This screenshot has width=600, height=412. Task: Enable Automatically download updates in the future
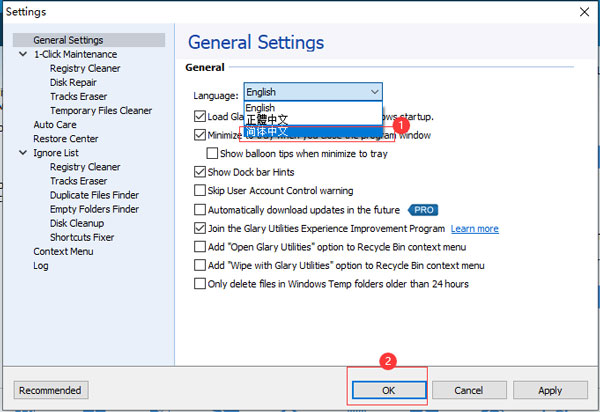tap(200, 210)
